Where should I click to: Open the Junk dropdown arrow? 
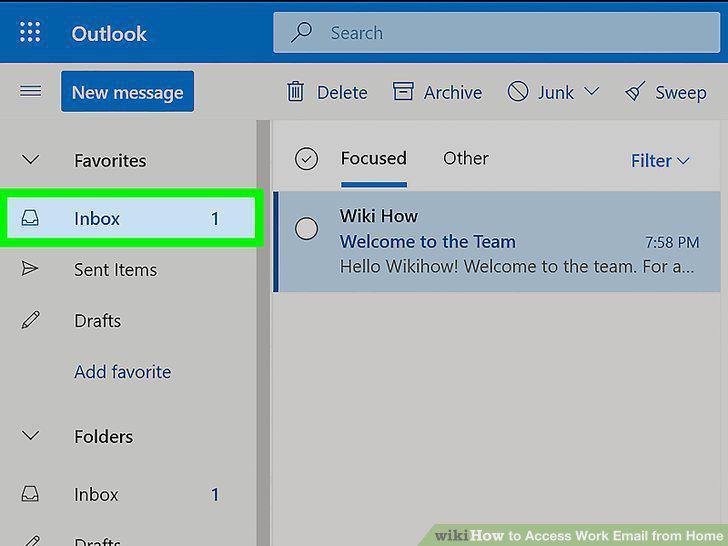(592, 91)
